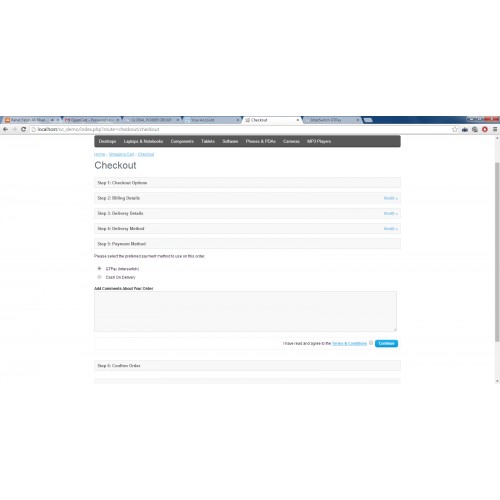Go back using the browser back arrow
The height and width of the screenshot is (500, 500).
click(6, 129)
